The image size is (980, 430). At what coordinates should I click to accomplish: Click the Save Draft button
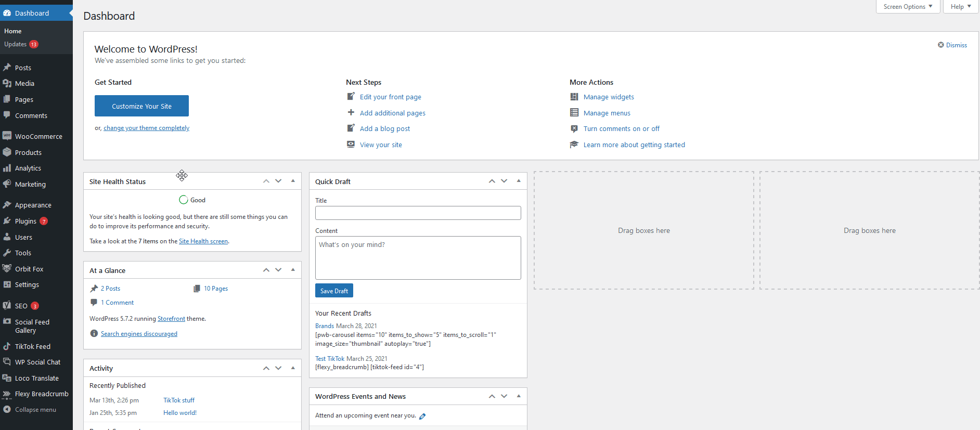pyautogui.click(x=334, y=291)
